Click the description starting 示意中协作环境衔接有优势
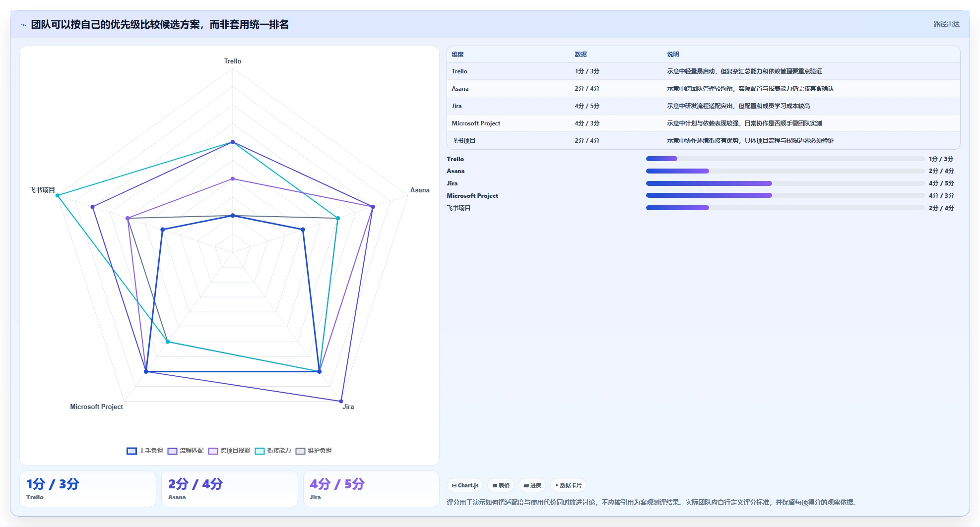The width and height of the screenshot is (980, 527). (x=750, y=141)
